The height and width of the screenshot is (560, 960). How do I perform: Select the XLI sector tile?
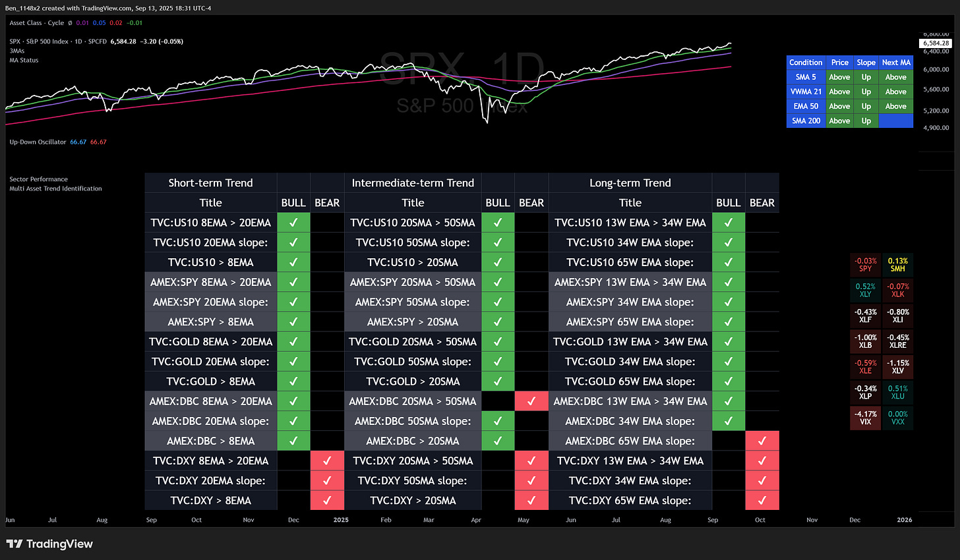pyautogui.click(x=897, y=316)
